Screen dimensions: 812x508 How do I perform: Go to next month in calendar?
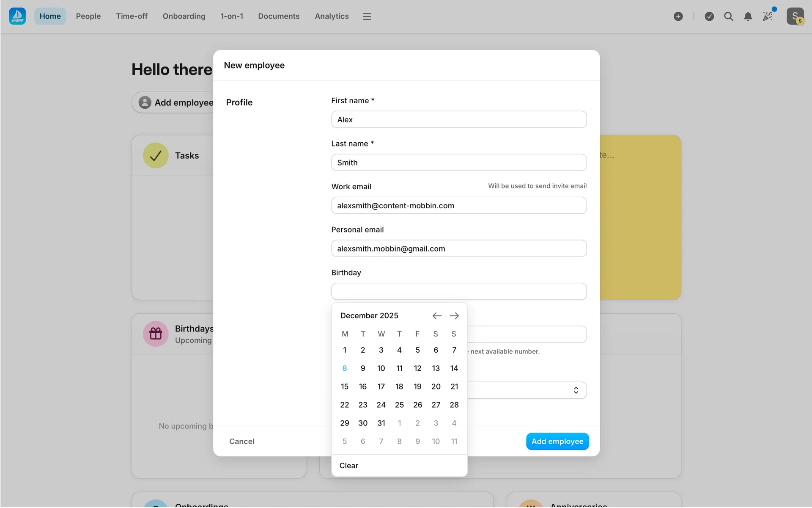pyautogui.click(x=454, y=316)
